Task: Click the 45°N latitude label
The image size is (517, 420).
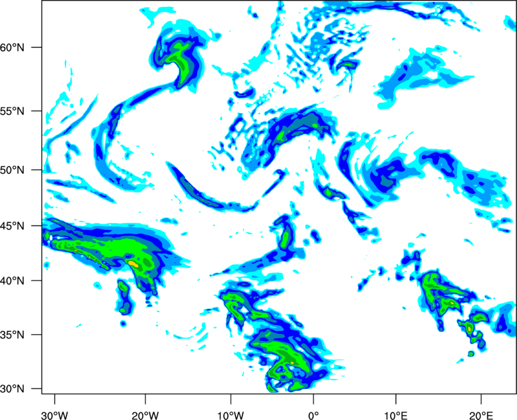Action: [x=12, y=226]
